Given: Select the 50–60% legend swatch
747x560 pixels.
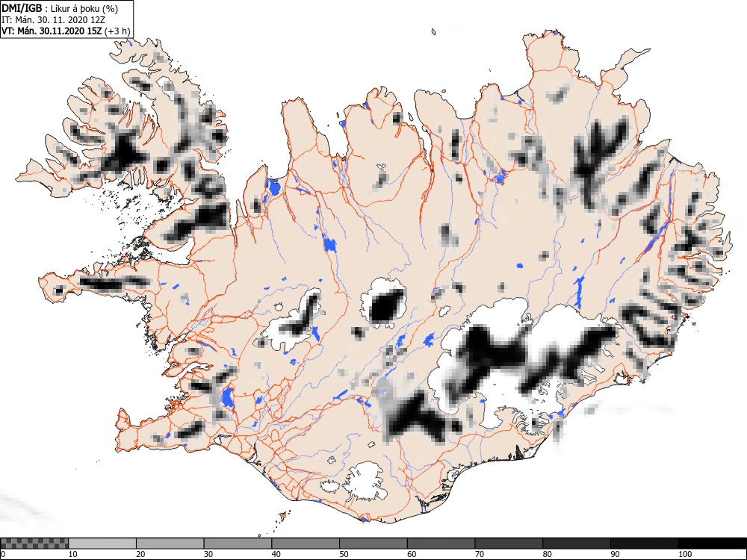Looking at the screenshot, I should tap(373, 544).
